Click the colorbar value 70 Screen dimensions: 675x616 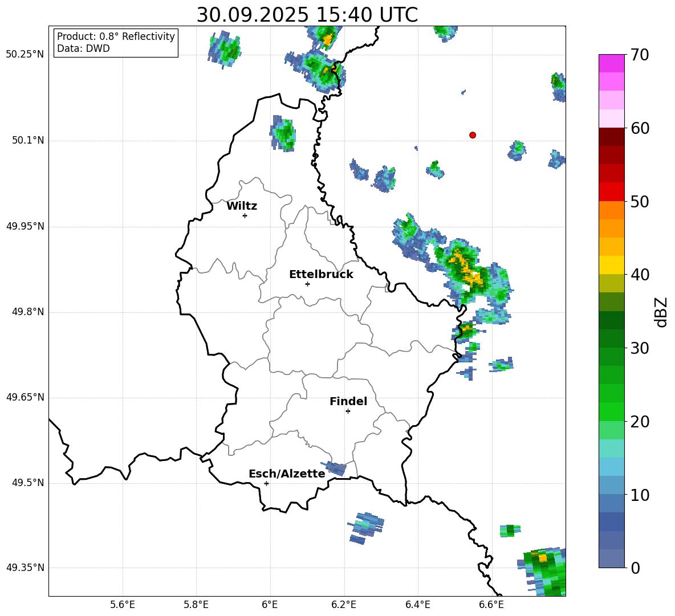(x=640, y=55)
